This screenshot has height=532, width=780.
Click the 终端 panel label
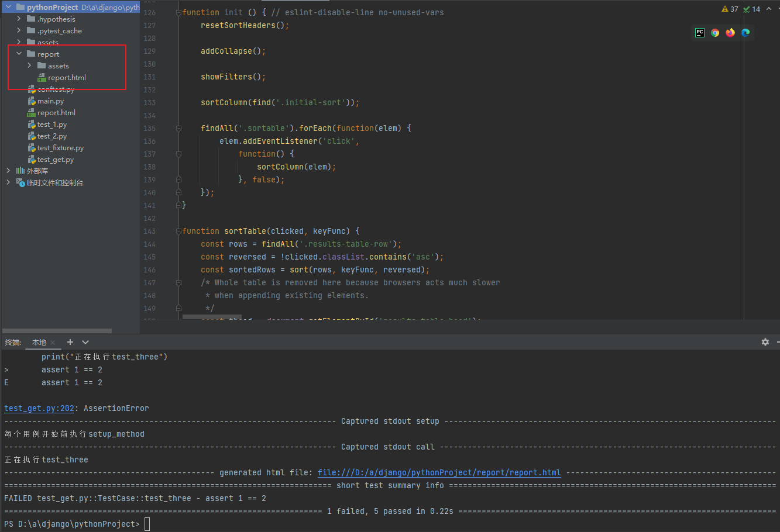click(13, 343)
